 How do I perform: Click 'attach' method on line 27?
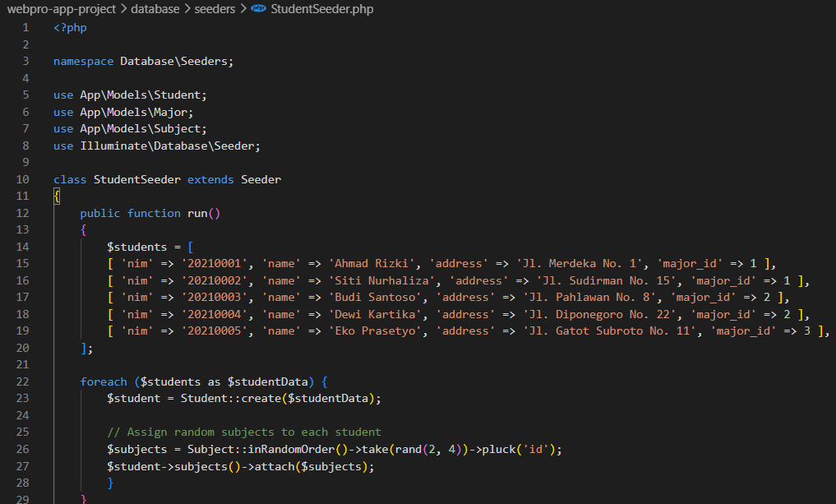pos(274,466)
